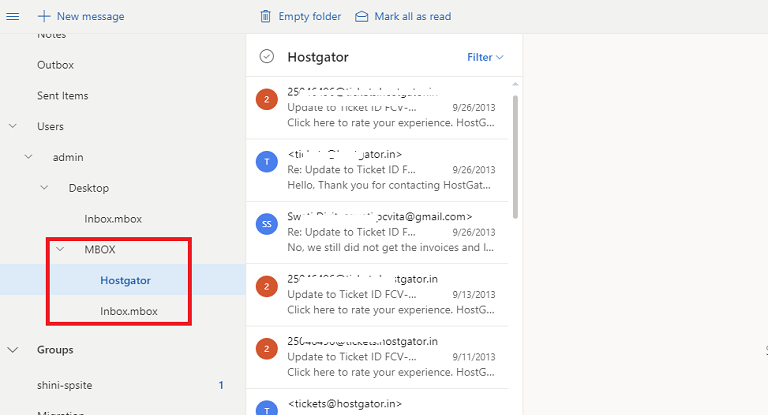The image size is (768, 415).
Task: Open email starting Hello, Thank you for contacting
Action: click(x=377, y=170)
